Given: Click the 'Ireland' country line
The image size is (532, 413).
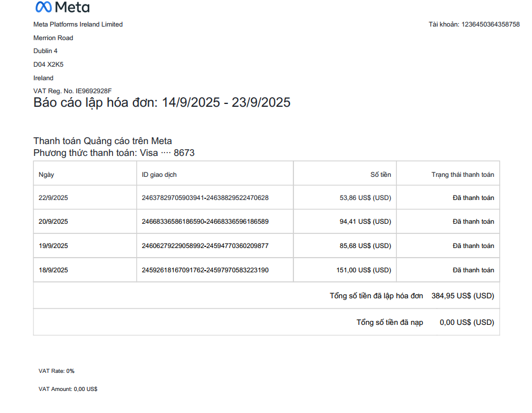Looking at the screenshot, I should pyautogui.click(x=44, y=78).
